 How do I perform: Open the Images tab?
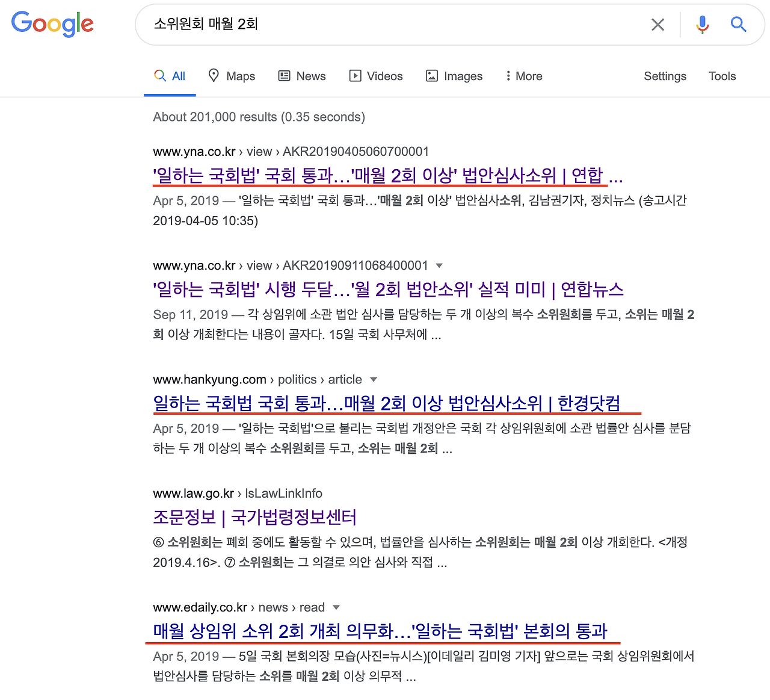tap(454, 76)
